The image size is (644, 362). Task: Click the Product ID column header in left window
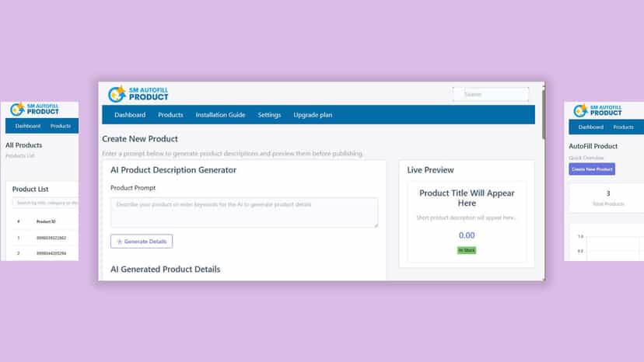pos(46,221)
